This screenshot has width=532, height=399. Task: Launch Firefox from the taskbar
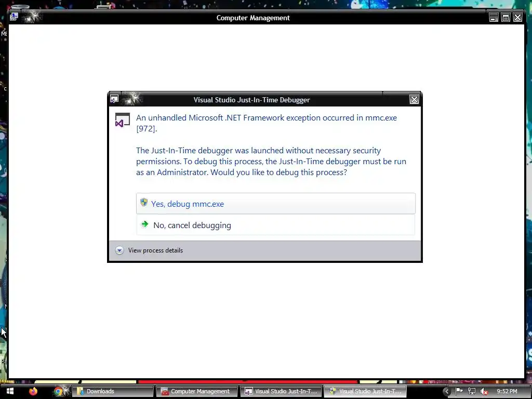coord(33,391)
